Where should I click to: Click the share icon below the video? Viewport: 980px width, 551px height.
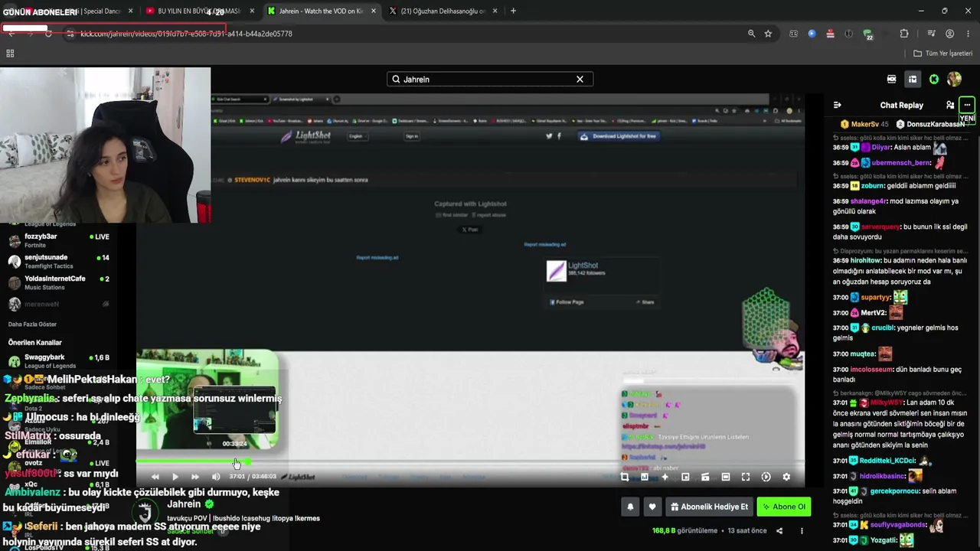[x=779, y=531]
